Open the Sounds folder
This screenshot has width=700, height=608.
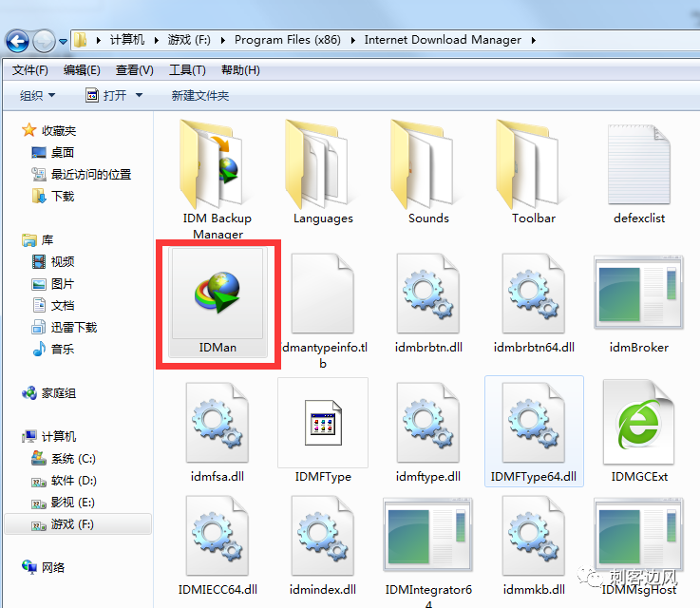coord(428,172)
